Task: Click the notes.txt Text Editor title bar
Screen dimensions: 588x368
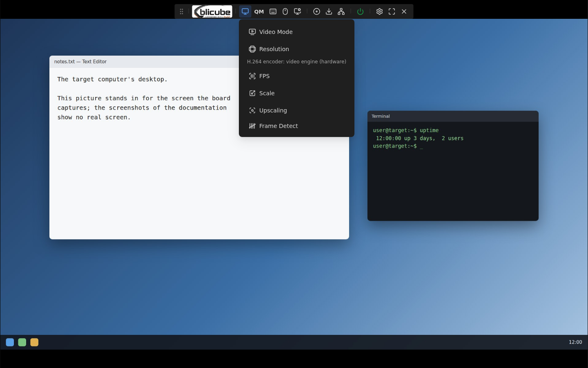Action: pos(144,62)
